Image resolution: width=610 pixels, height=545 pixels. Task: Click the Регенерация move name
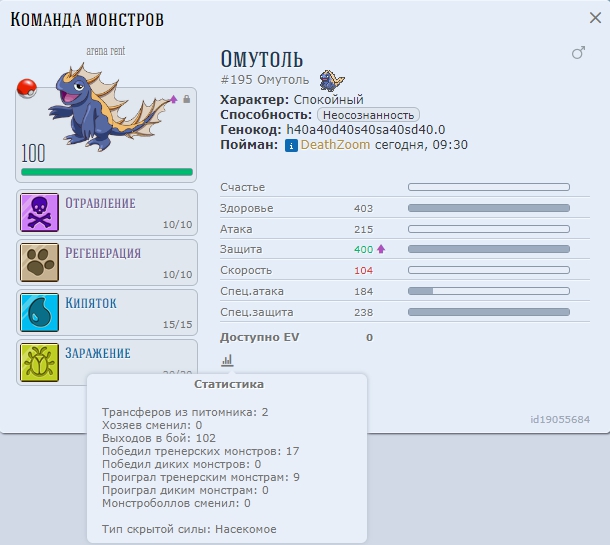[103, 253]
